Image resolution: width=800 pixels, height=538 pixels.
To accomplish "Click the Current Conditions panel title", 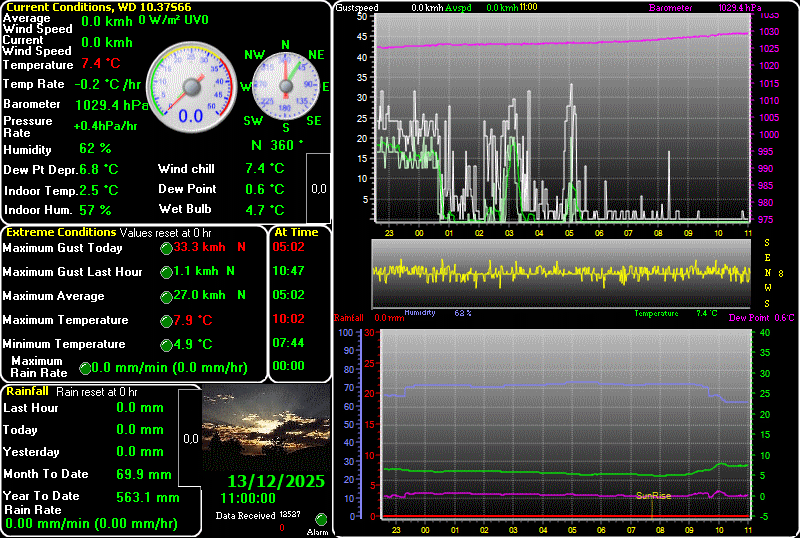I will (85, 7).
